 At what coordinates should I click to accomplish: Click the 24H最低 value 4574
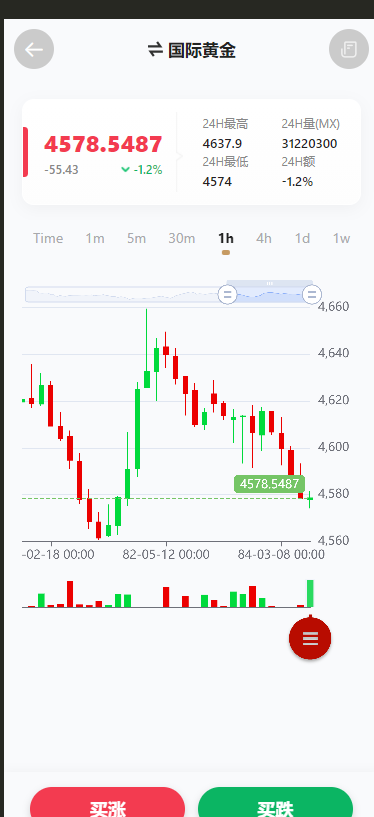coord(217,182)
